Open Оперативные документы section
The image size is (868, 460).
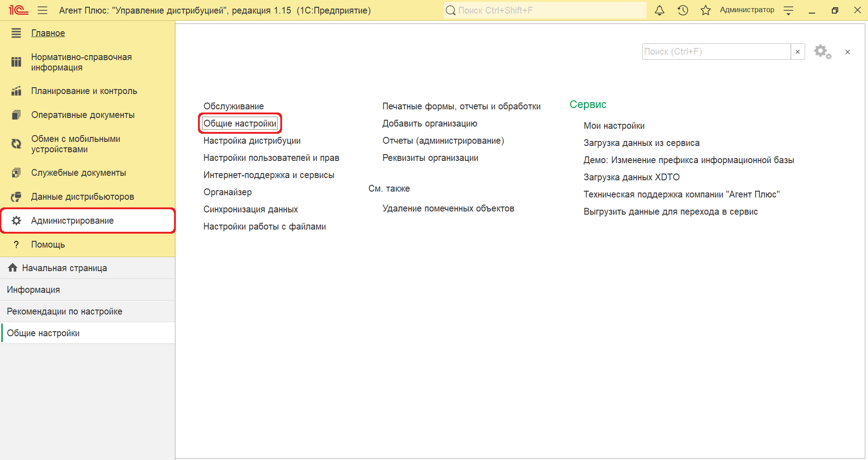[88, 115]
